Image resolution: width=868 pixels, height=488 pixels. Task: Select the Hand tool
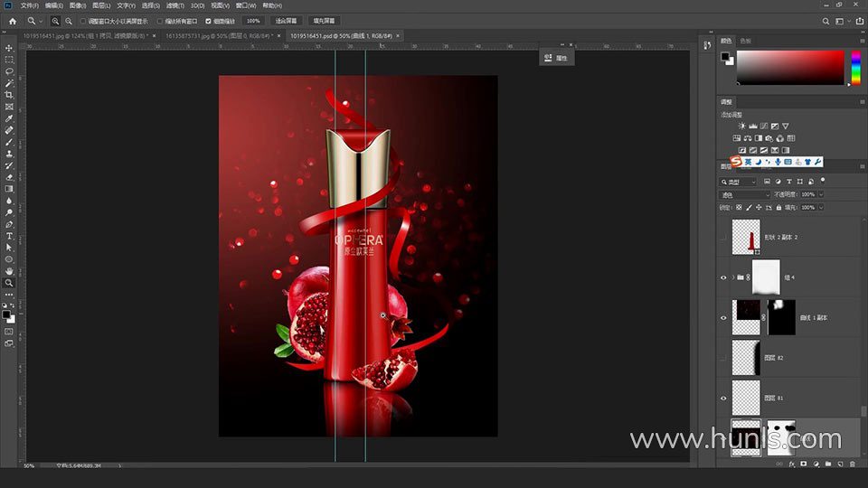pyautogui.click(x=9, y=271)
